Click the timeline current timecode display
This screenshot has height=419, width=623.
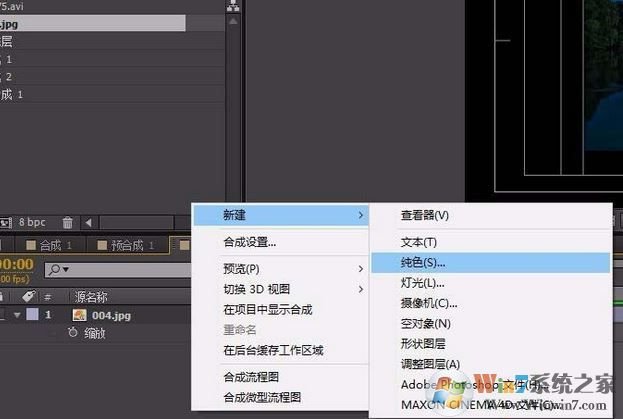coord(17,264)
